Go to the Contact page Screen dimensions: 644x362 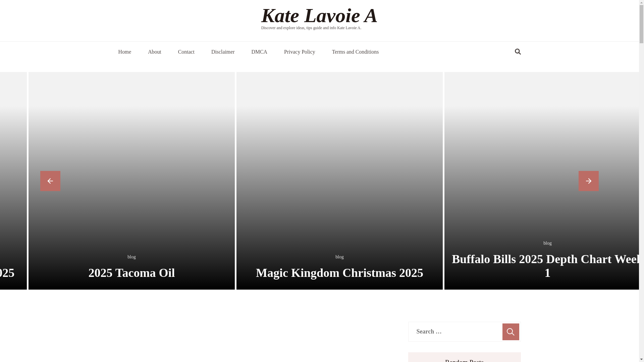coord(186,52)
